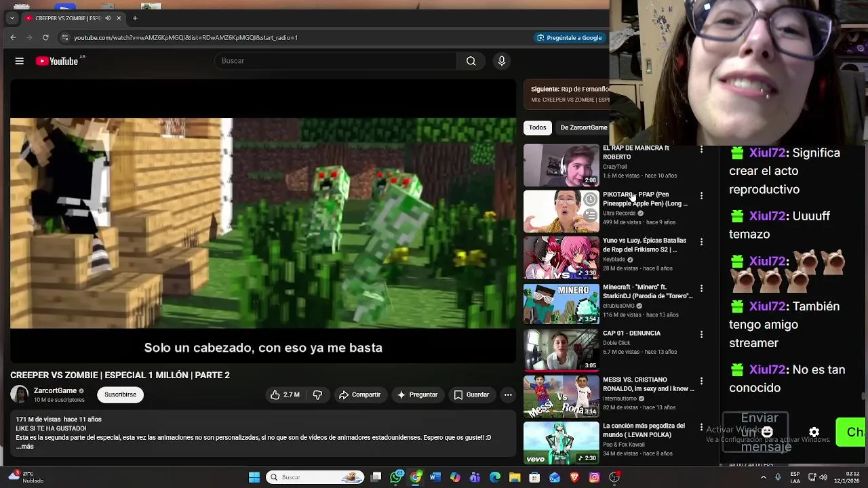This screenshot has height=488, width=868.
Task: Open options menu for CAP 01 - DENUNCIA
Action: tap(702, 335)
